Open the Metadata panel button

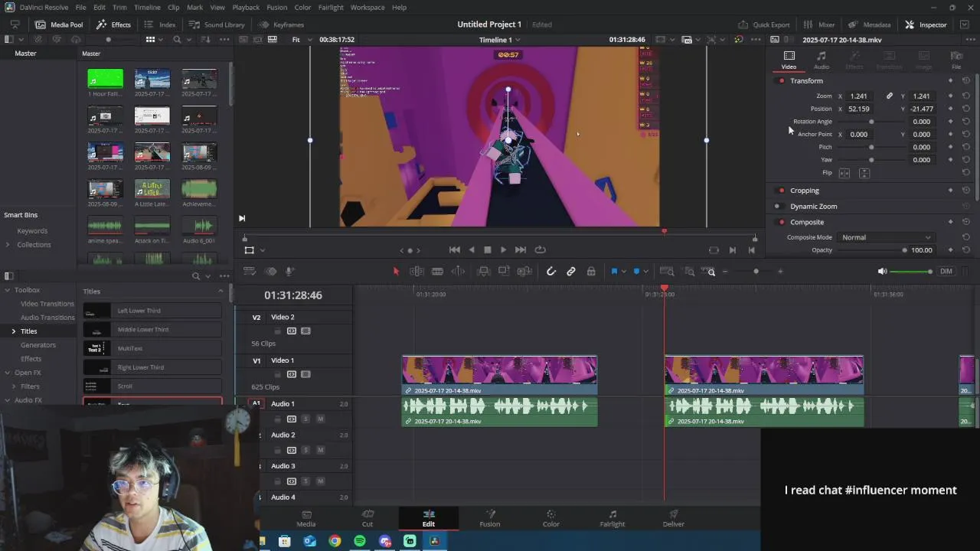(x=869, y=24)
